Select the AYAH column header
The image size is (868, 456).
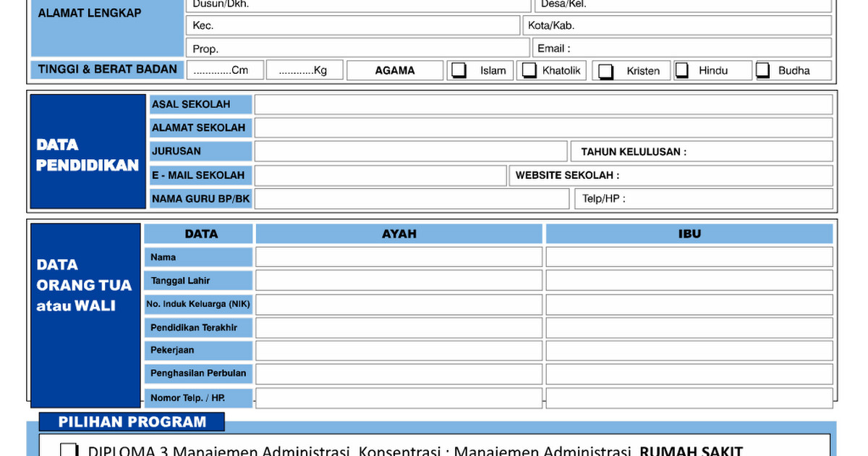click(x=399, y=234)
